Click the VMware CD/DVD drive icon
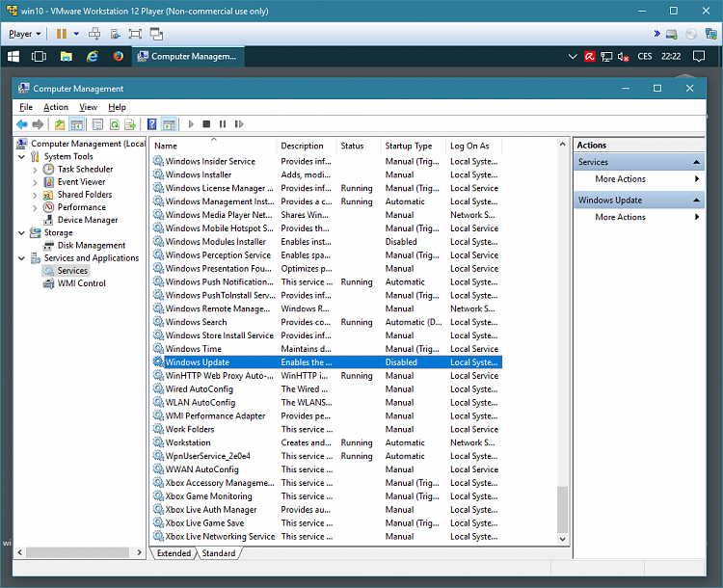The image size is (723, 588). tap(691, 34)
